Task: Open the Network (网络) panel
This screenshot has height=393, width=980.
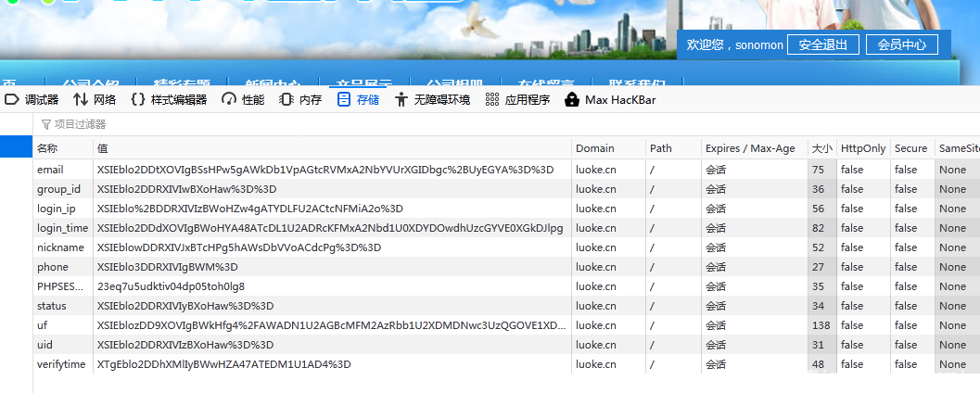Action: [x=95, y=99]
